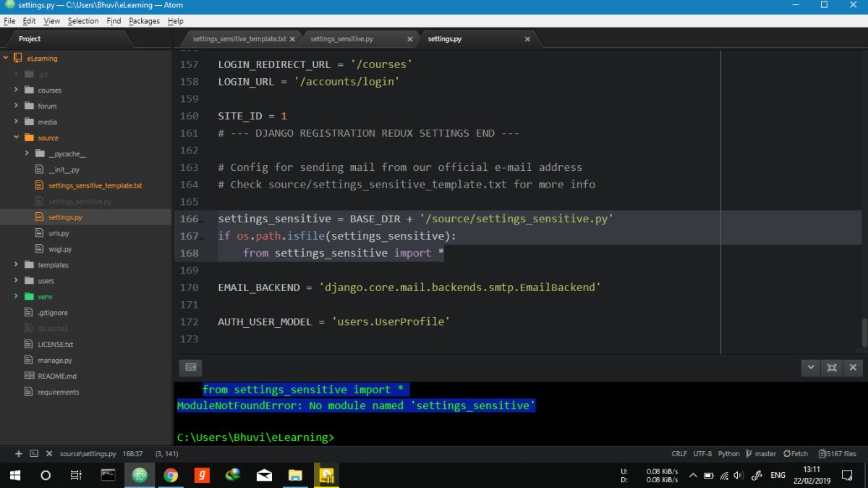The width and height of the screenshot is (868, 488).
Task: Close the settings_sensitive.py tab
Action: coord(409,39)
